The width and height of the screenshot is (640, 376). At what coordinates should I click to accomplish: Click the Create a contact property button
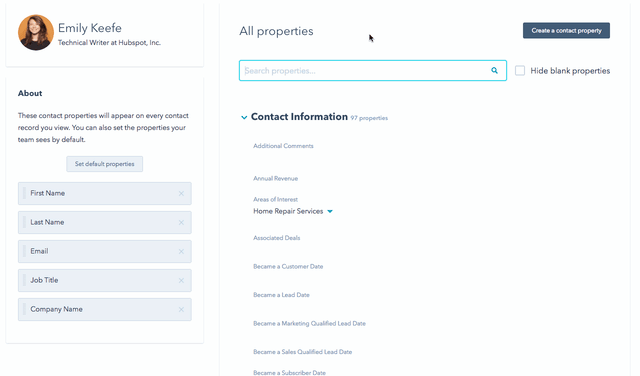566,31
